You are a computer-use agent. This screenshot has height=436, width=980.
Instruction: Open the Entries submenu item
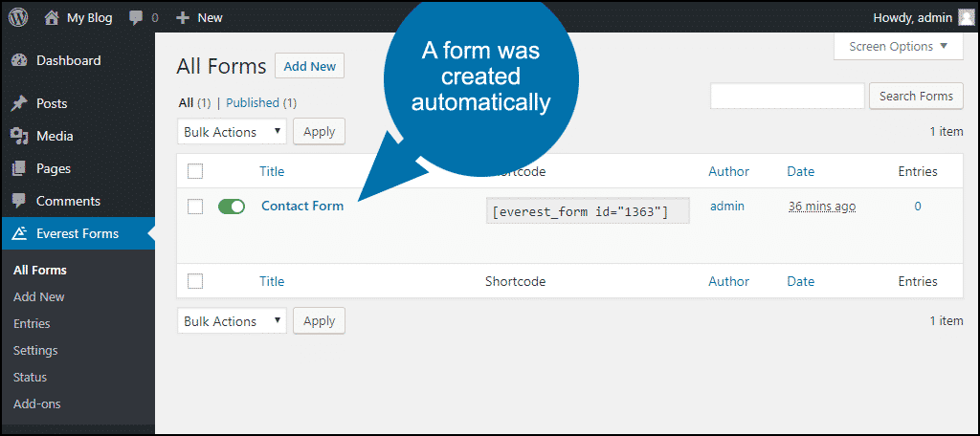(x=32, y=323)
